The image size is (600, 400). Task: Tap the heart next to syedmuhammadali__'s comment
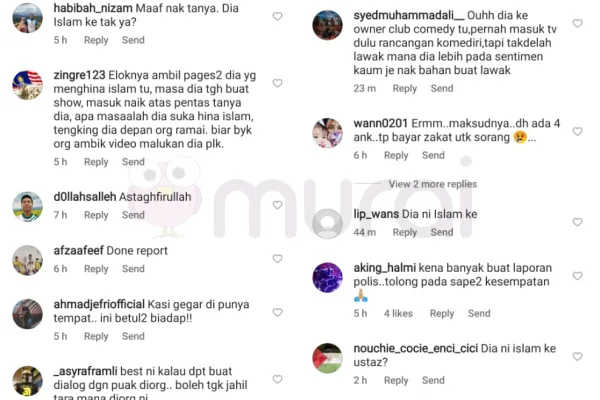coord(577,23)
